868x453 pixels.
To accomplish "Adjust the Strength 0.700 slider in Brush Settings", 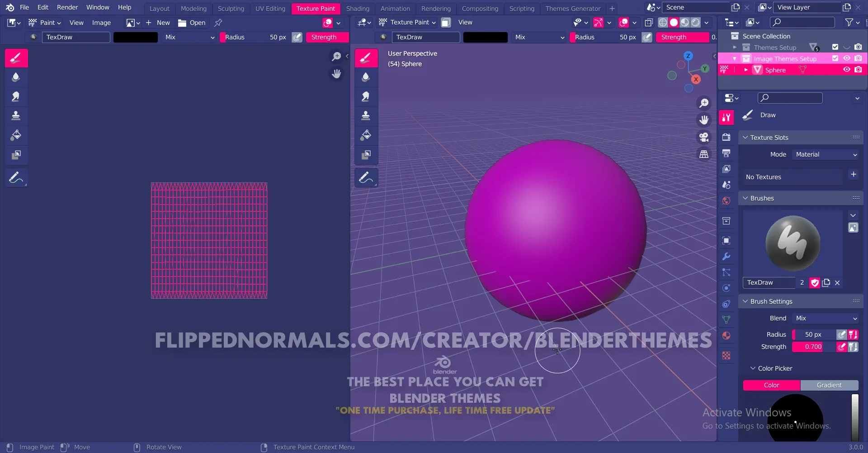I will (x=813, y=347).
